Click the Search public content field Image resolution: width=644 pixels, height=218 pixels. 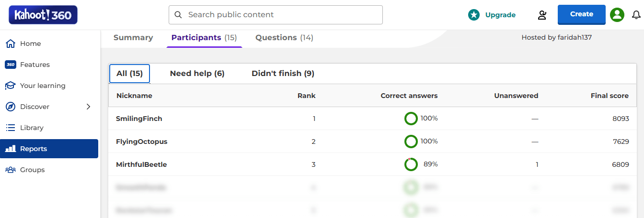coord(276,15)
